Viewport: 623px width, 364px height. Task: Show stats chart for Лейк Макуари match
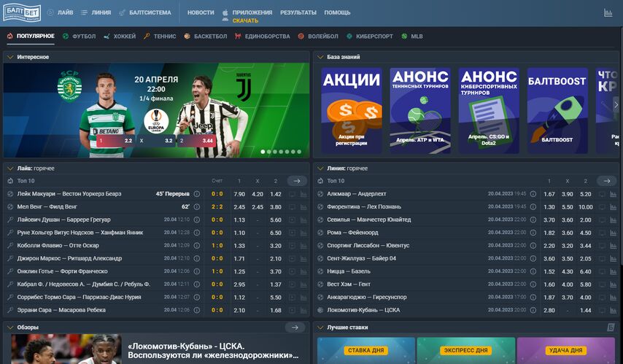[x=303, y=194]
